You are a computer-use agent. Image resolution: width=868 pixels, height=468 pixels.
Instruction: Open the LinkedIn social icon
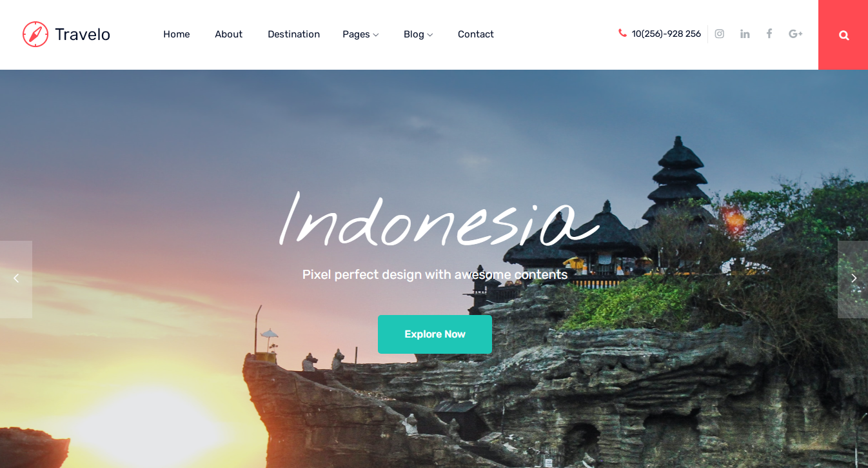(745, 34)
